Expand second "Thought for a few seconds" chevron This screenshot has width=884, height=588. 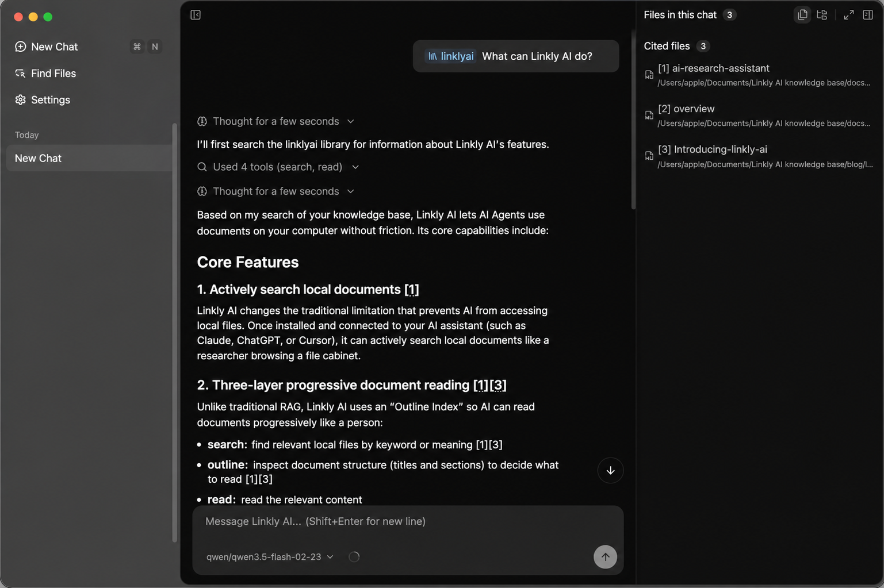point(350,191)
